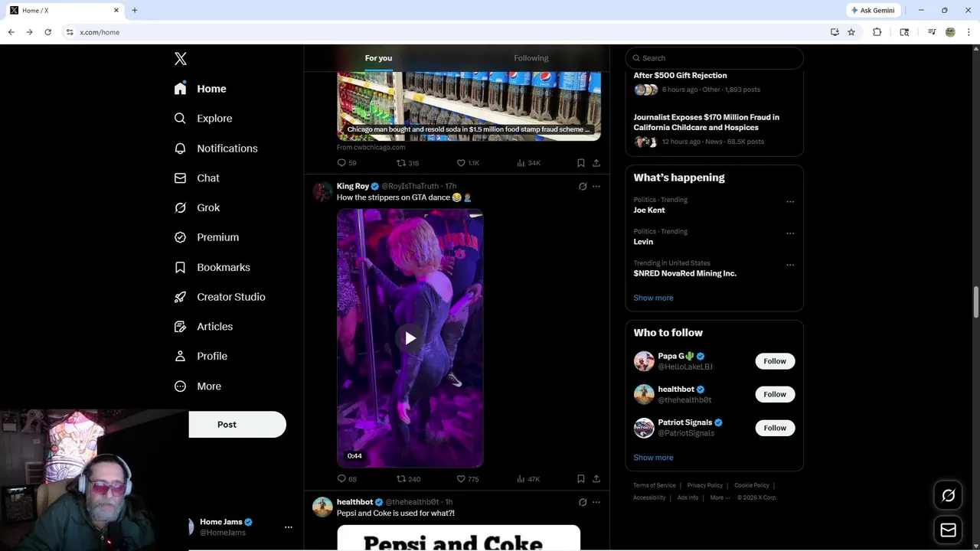Screen dimensions: 980x551
Task: Show more under What's happening
Action: [653, 298]
